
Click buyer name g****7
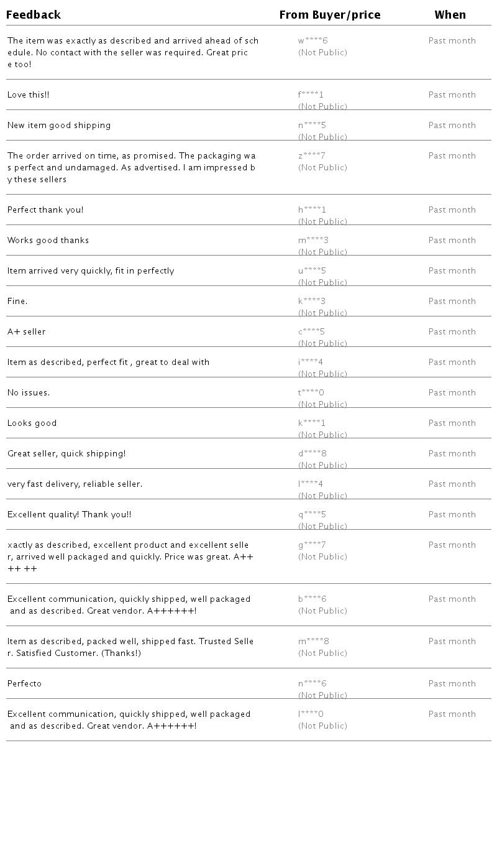pyautogui.click(x=312, y=545)
